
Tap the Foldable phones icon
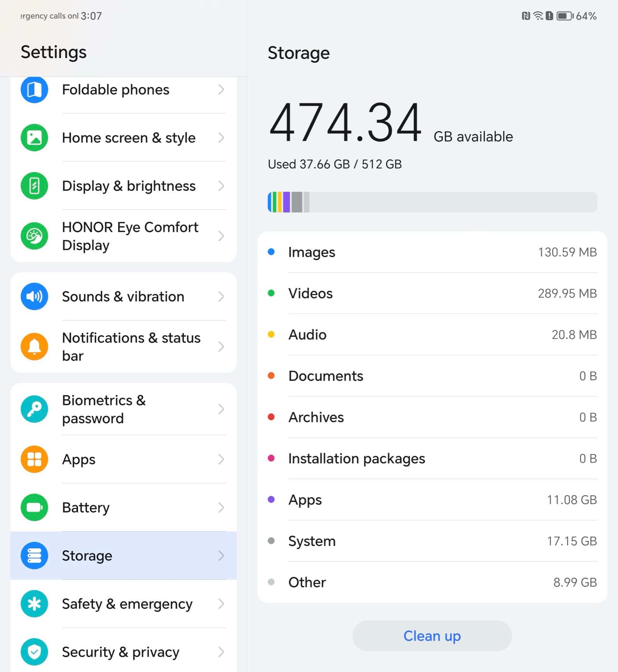[34, 90]
